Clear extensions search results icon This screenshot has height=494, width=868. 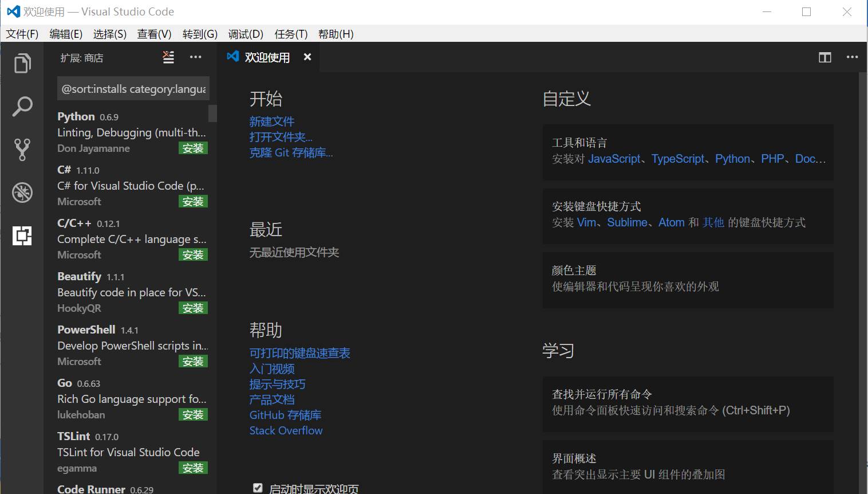pos(168,57)
